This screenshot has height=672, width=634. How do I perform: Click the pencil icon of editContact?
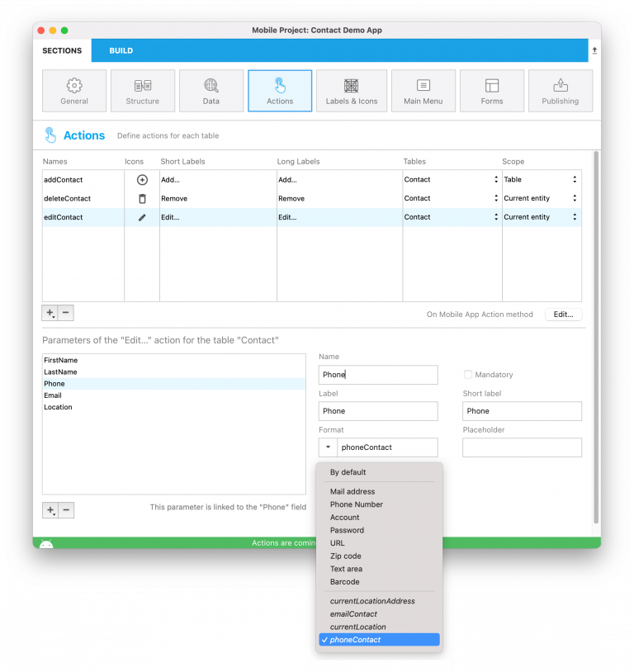pos(142,217)
